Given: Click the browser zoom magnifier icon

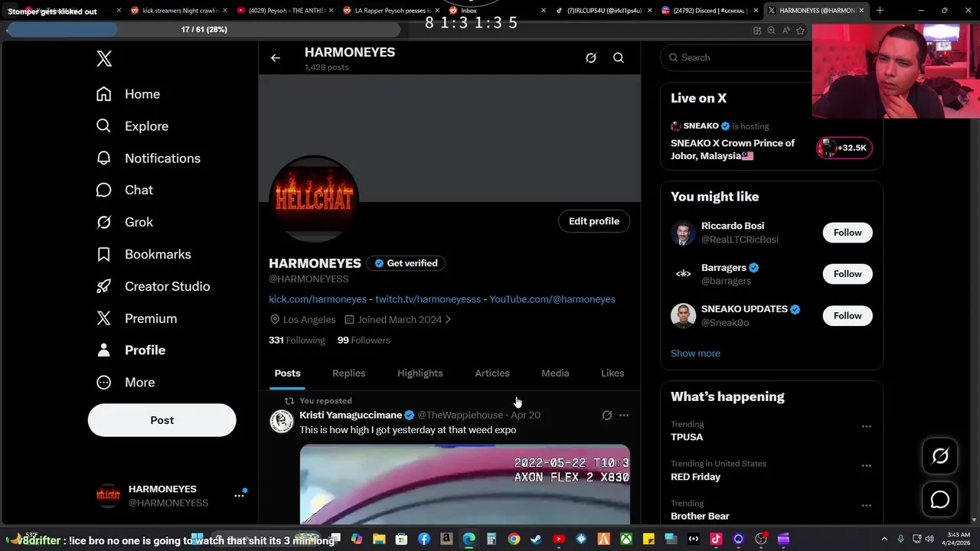Looking at the screenshot, I should (771, 31).
